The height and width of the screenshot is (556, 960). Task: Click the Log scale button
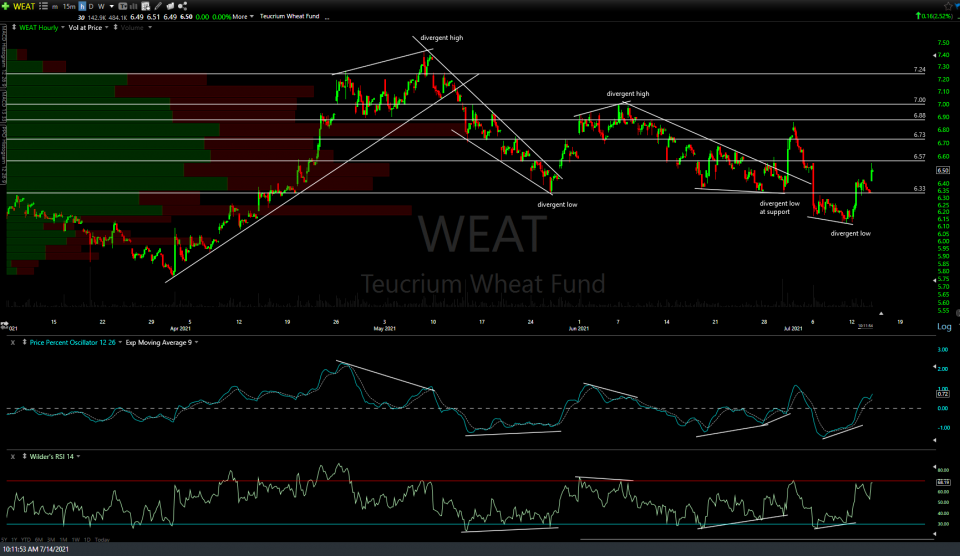point(942,327)
